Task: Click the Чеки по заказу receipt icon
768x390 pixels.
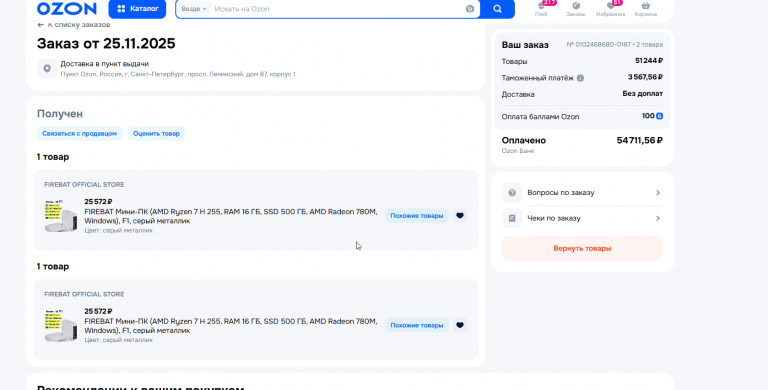Action: click(512, 218)
